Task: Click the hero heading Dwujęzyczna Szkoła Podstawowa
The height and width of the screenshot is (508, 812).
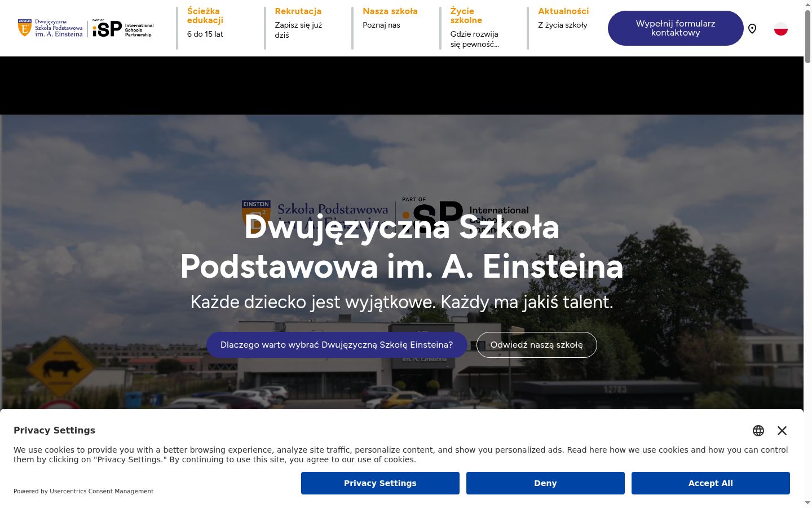Action: click(x=401, y=247)
